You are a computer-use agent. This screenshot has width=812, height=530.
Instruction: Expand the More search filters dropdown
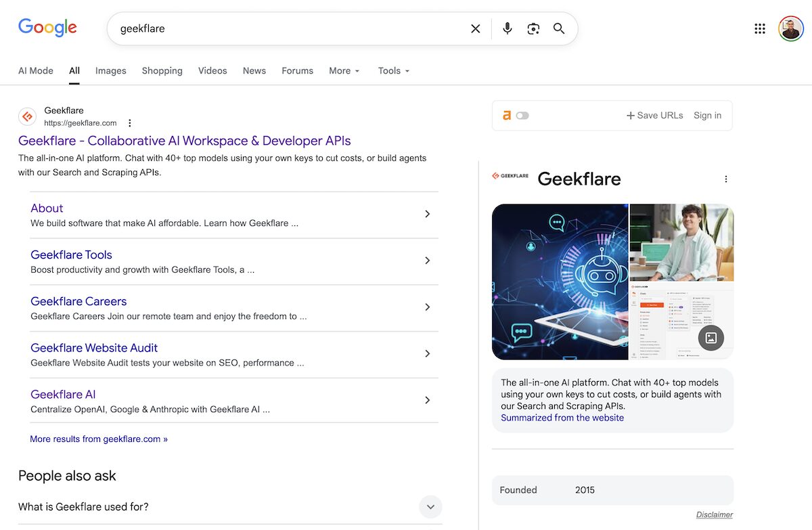pos(344,71)
